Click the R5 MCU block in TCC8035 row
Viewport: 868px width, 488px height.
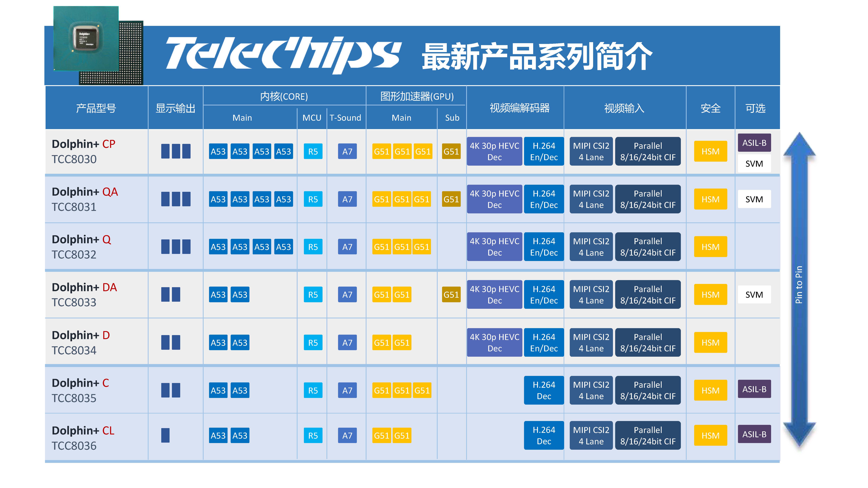tap(313, 390)
